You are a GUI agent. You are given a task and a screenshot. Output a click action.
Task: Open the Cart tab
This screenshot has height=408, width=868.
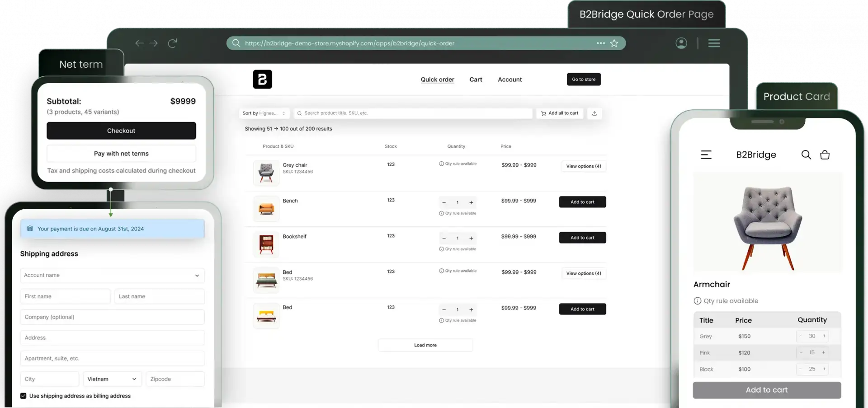476,80
